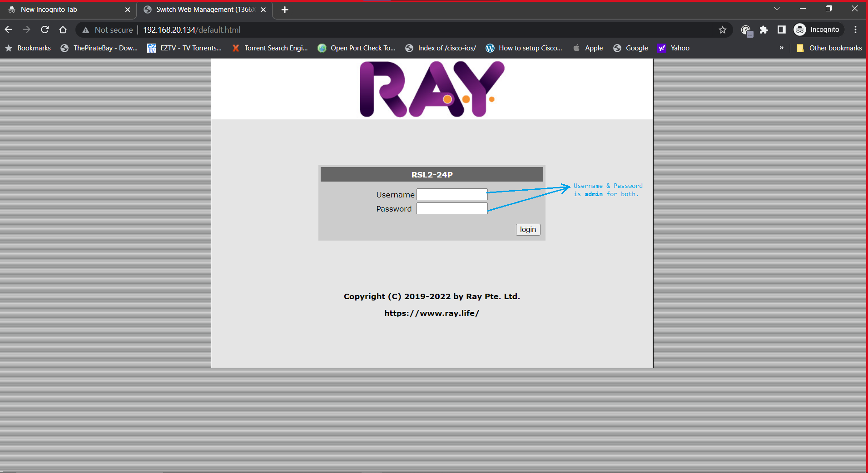Open the Bookmarks star shortcut
Viewport: 868px width, 473px height.
(x=28, y=48)
